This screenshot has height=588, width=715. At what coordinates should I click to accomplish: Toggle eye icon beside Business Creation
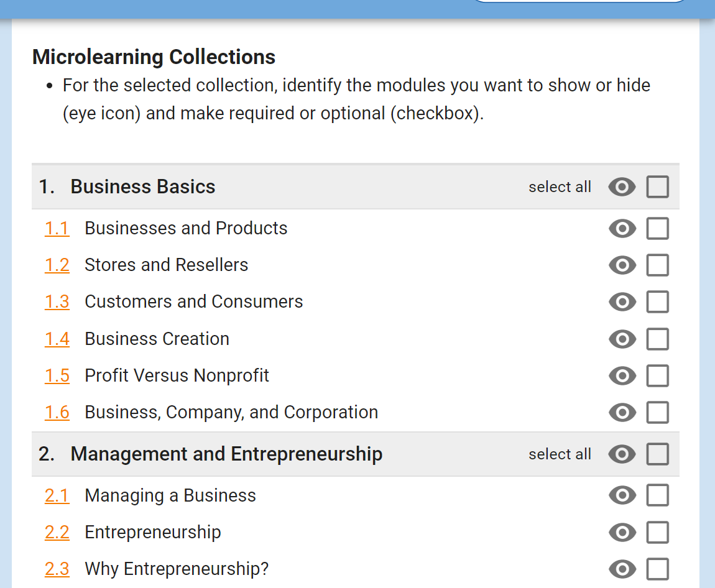click(x=622, y=339)
